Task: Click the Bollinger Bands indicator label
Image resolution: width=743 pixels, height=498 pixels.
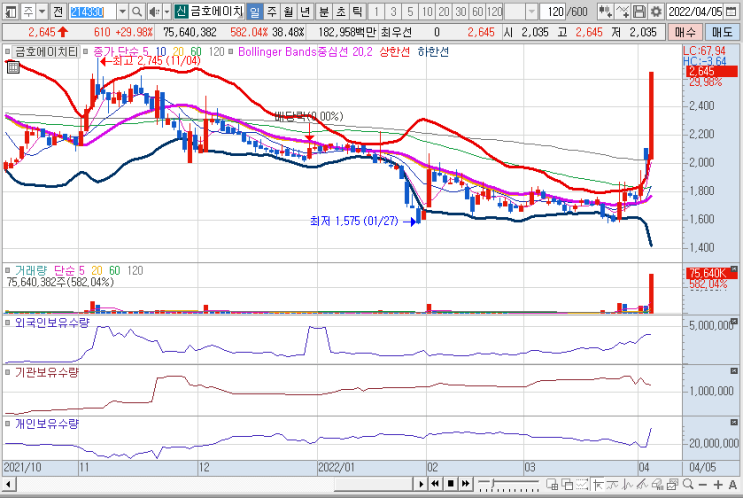Action: point(305,52)
